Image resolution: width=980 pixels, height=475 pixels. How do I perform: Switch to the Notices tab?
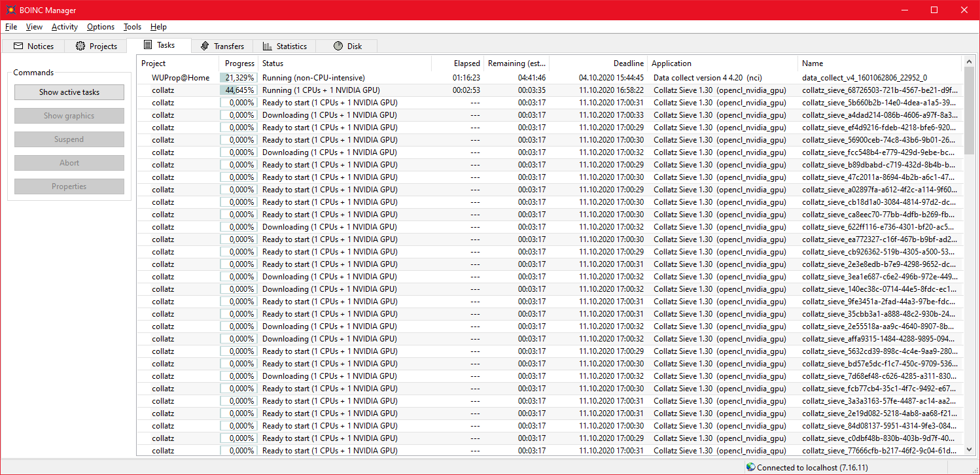(33, 46)
